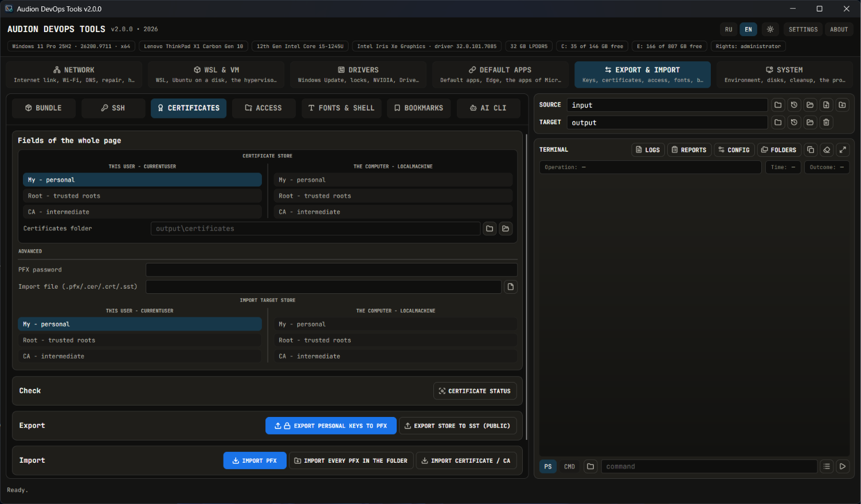
Task: Click Export Store to SST (Public)
Action: (457, 426)
